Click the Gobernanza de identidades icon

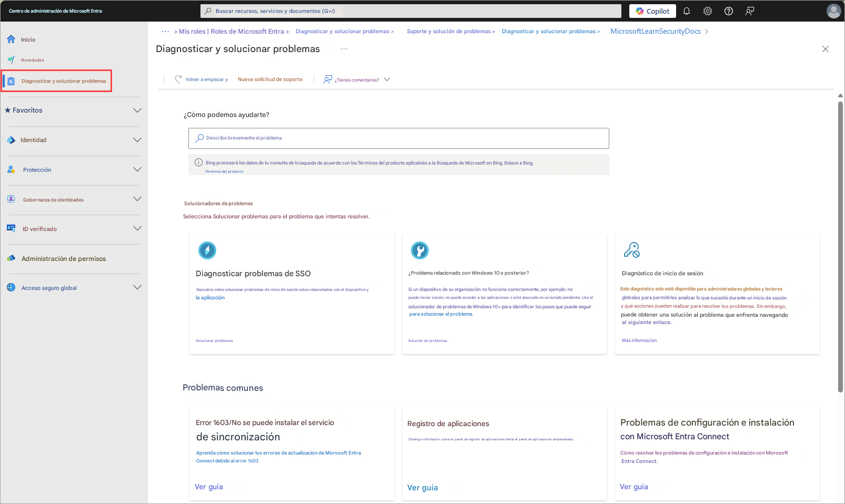point(11,199)
